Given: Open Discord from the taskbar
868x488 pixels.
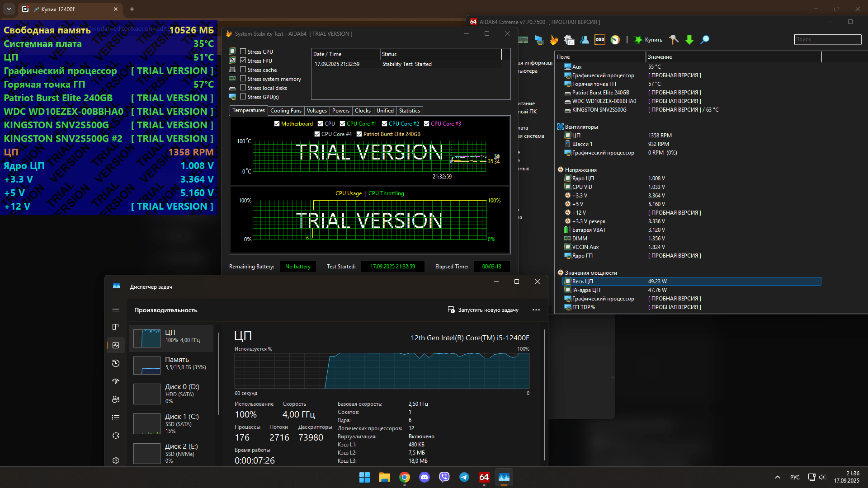Looking at the screenshot, I should point(425,477).
